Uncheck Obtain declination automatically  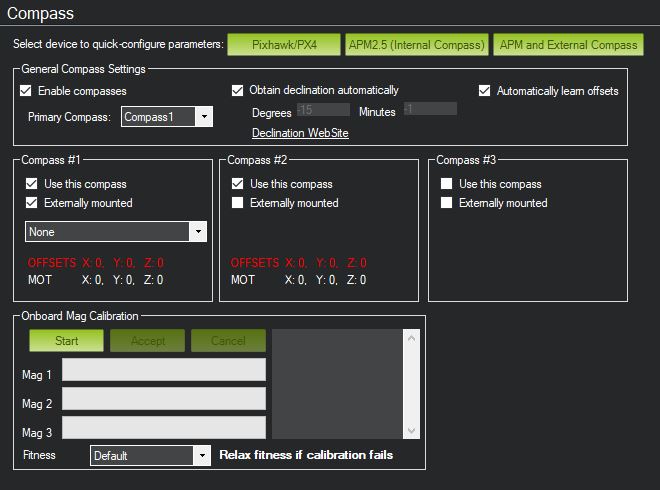[x=237, y=90]
